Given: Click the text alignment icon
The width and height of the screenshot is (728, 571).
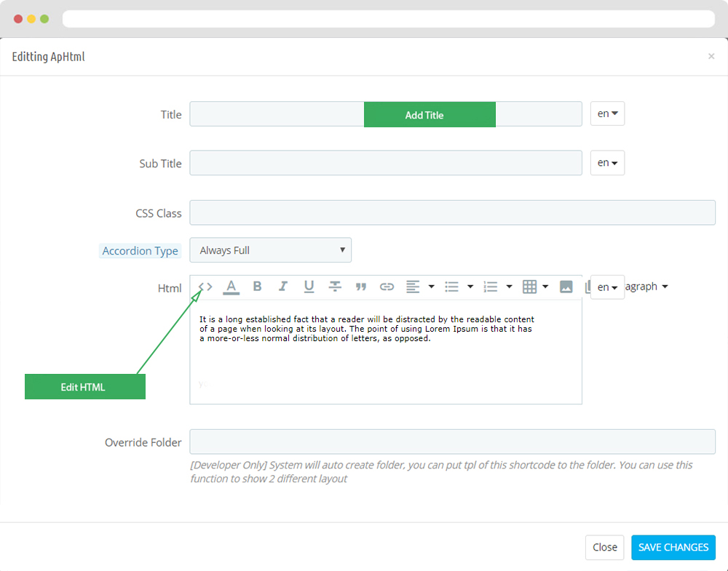Looking at the screenshot, I should (413, 287).
